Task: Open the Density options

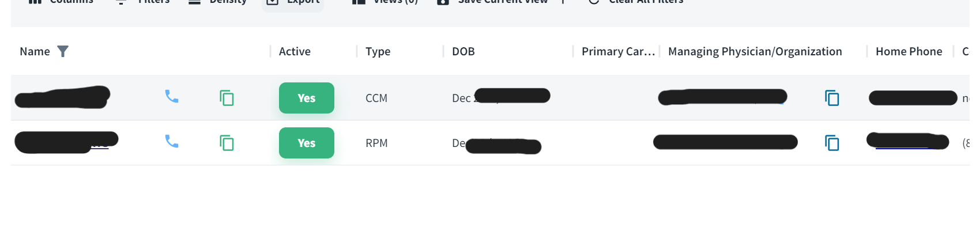Action: point(218,2)
